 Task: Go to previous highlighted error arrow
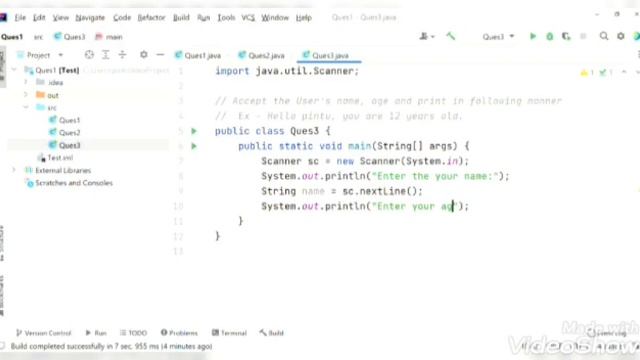[x=624, y=72]
